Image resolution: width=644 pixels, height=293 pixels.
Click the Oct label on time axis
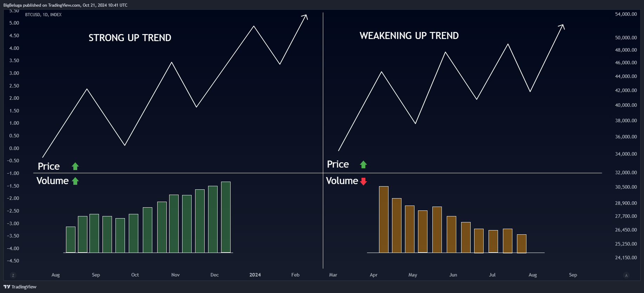[135, 275]
